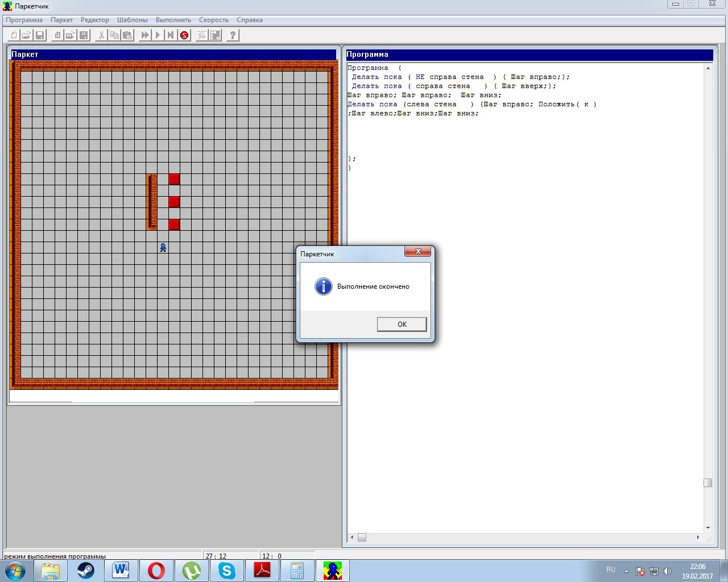The height and width of the screenshot is (582, 728).
Task: Click the blue info icon in the dialog
Action: pyautogui.click(x=323, y=286)
